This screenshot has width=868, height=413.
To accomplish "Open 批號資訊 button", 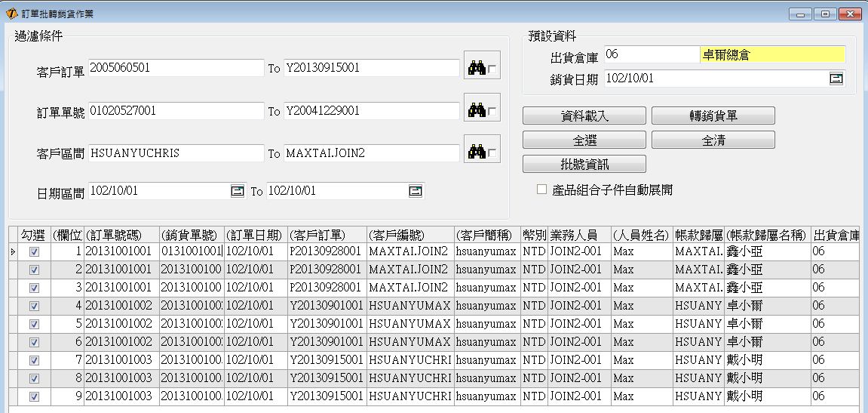I will pos(584,164).
